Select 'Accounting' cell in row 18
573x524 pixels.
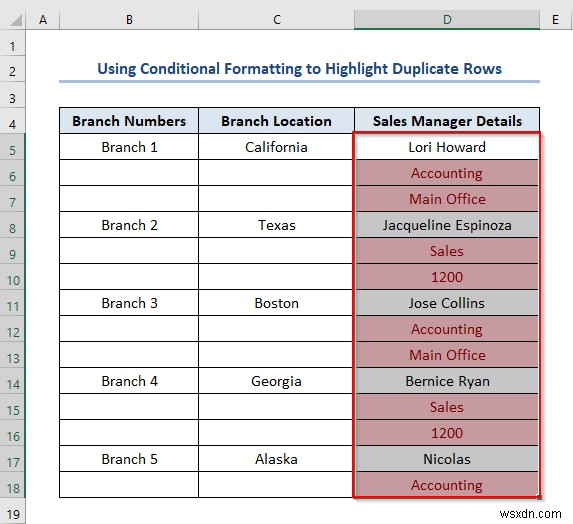pyautogui.click(x=447, y=485)
